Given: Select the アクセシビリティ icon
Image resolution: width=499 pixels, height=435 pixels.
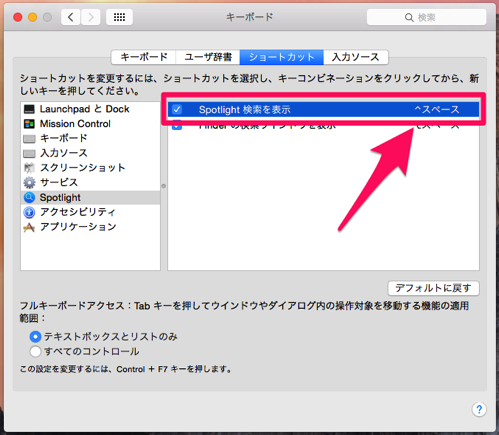Looking at the screenshot, I should click(29, 212).
